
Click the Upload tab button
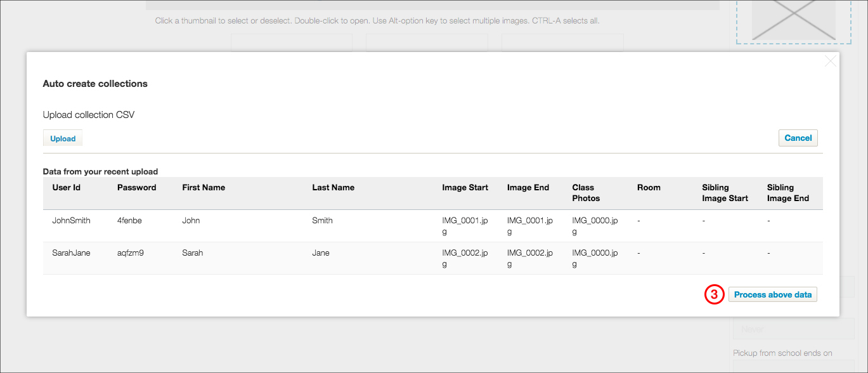pos(63,138)
